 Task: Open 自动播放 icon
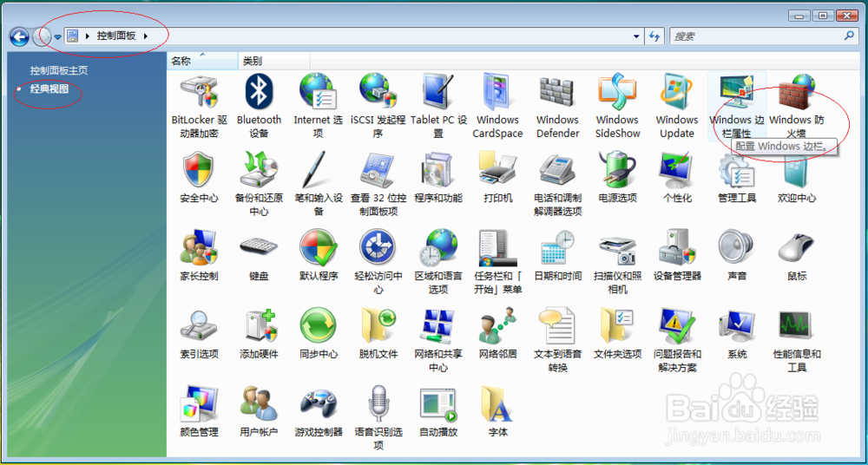tap(438, 404)
